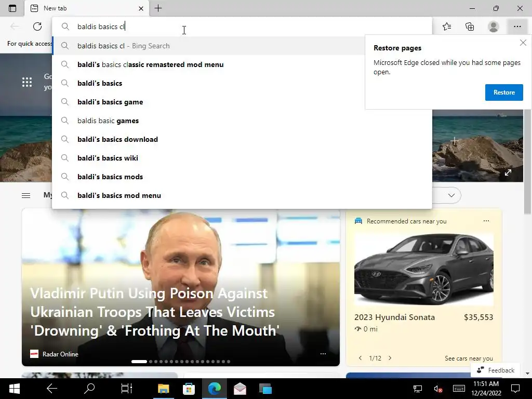
Task: Open the app launcher grid icon
Action: [x=27, y=82]
